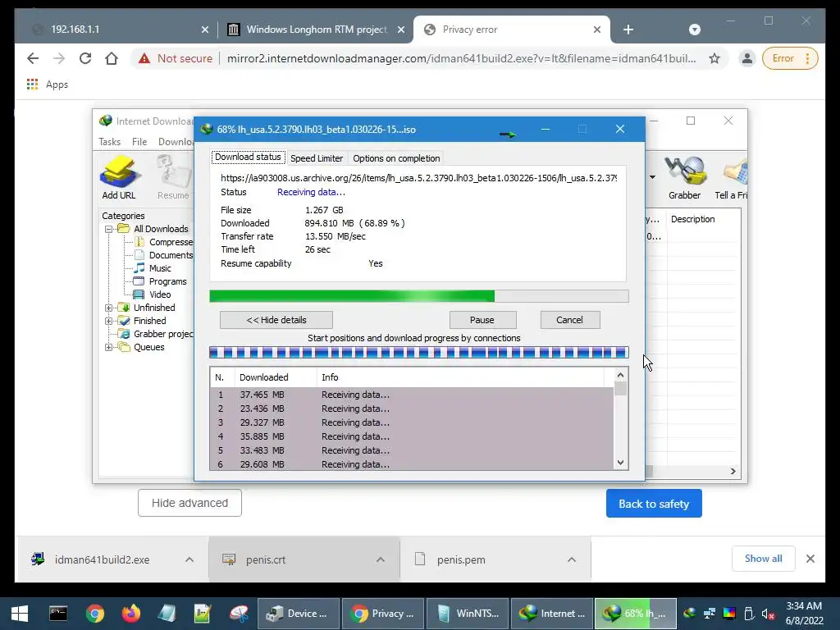Open the File menu in IDM
The width and height of the screenshot is (840, 630).
pyautogui.click(x=139, y=141)
